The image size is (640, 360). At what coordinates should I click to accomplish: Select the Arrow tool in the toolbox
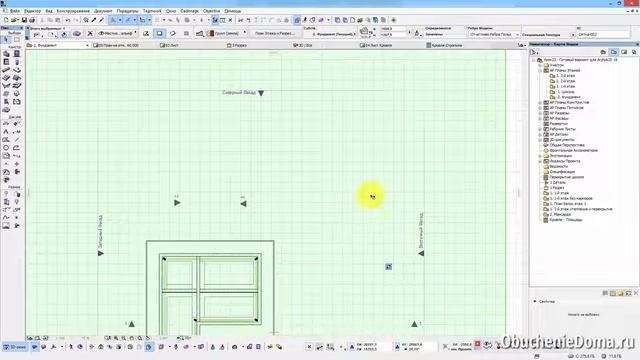[x=6, y=40]
